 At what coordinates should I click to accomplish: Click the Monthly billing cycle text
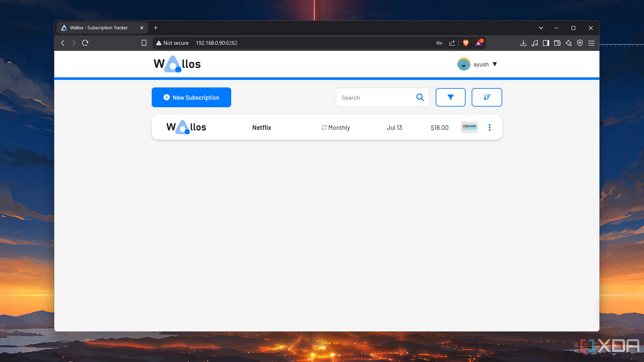coord(339,128)
